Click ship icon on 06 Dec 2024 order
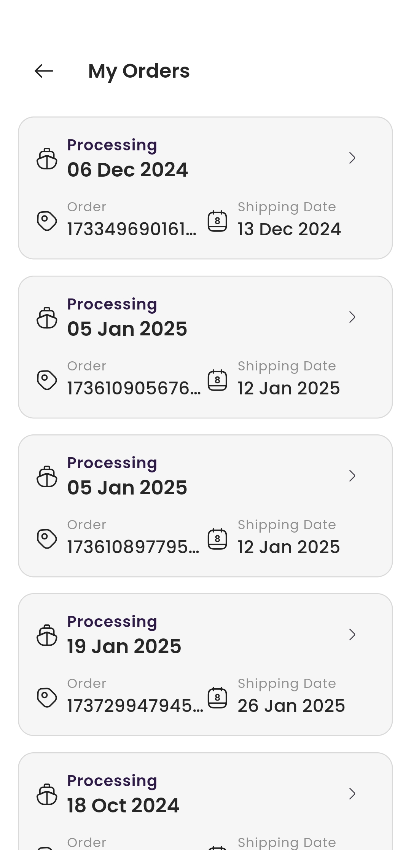 [x=47, y=158]
